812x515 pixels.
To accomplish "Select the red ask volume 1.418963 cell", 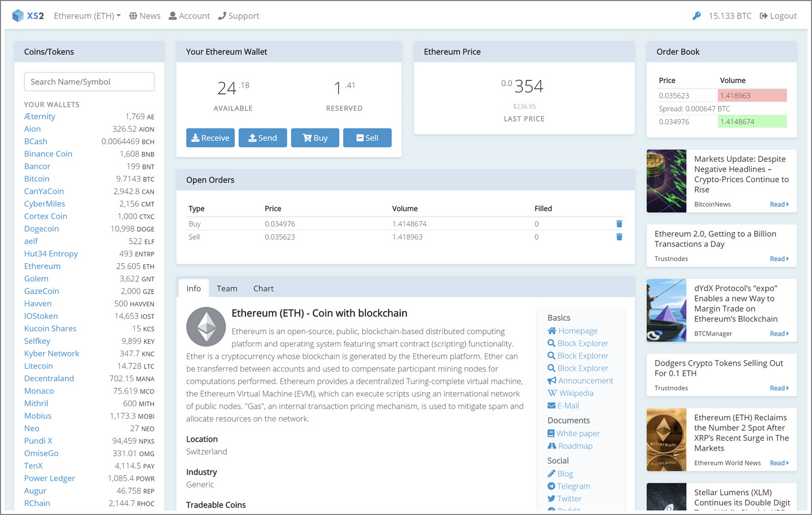I will tap(752, 95).
